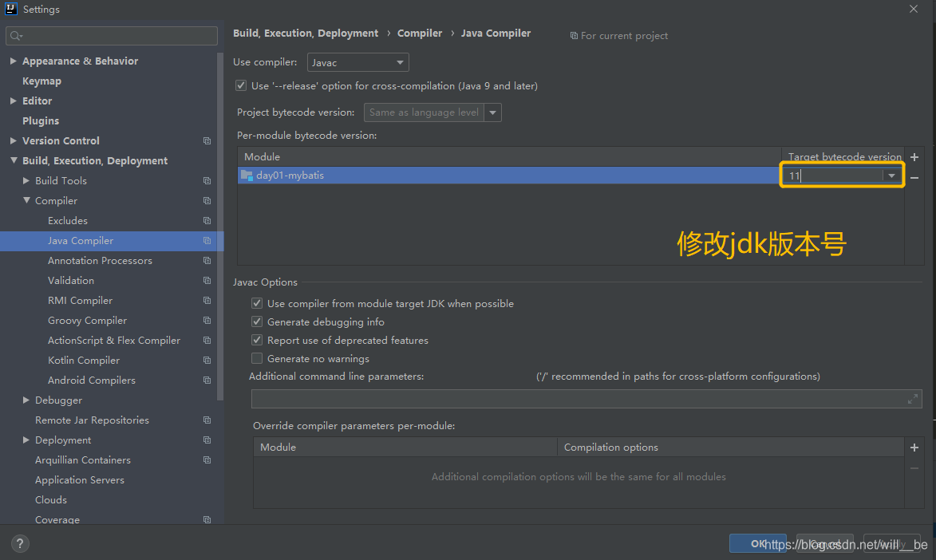Open the Use compiler Javac dropdown
The image size is (936, 560).
click(357, 62)
